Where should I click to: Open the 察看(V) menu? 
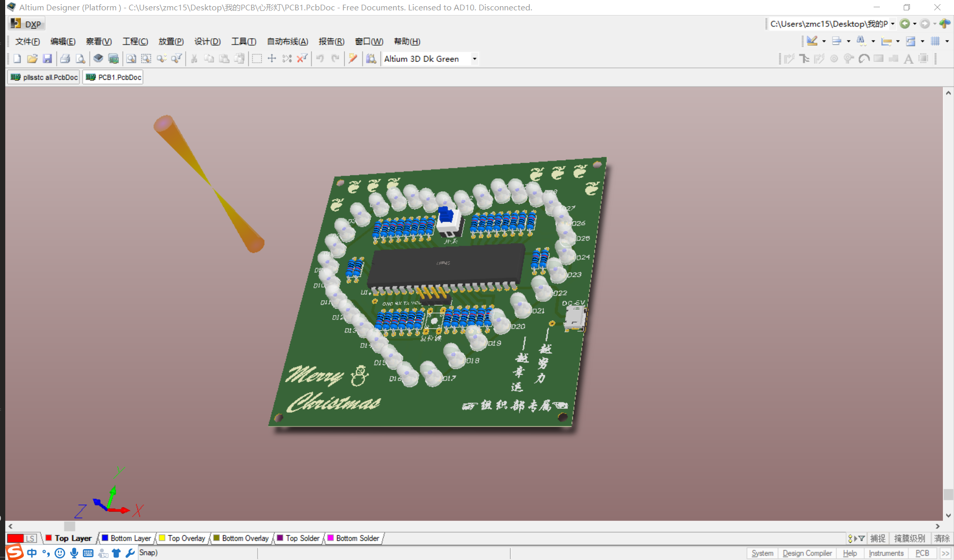point(99,41)
